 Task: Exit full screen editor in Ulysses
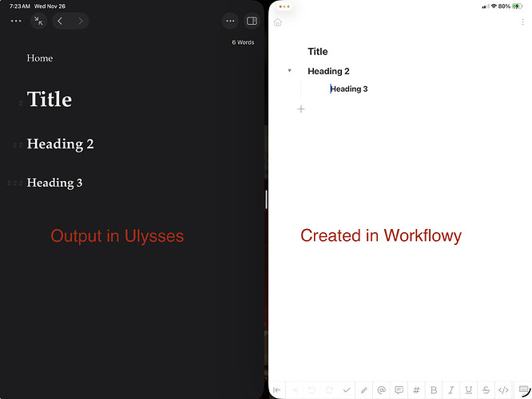tap(38, 21)
